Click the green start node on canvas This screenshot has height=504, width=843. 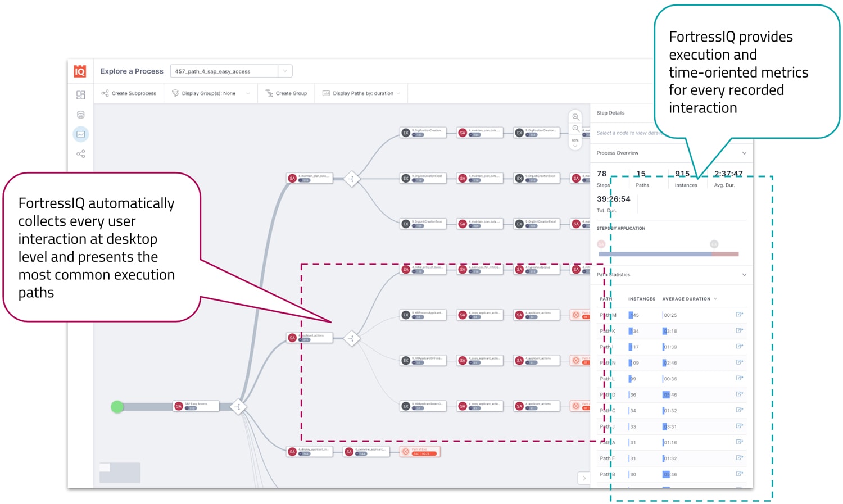(117, 407)
